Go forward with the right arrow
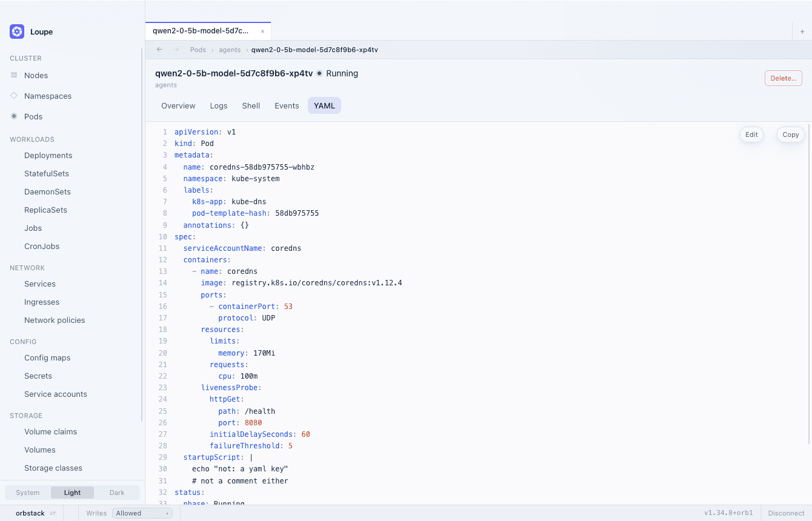 [176, 50]
